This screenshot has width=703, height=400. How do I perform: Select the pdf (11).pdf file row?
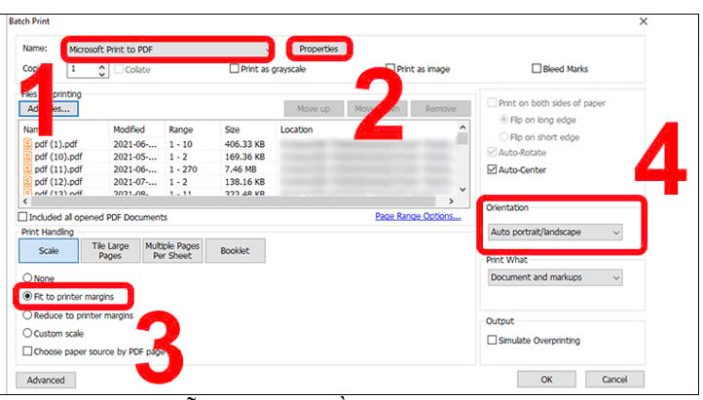[239, 169]
